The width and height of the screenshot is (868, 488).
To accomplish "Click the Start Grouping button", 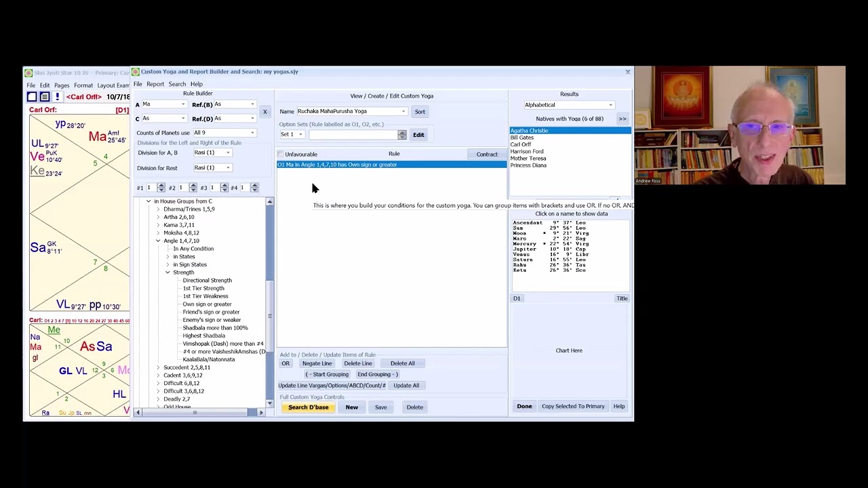I will tap(327, 374).
